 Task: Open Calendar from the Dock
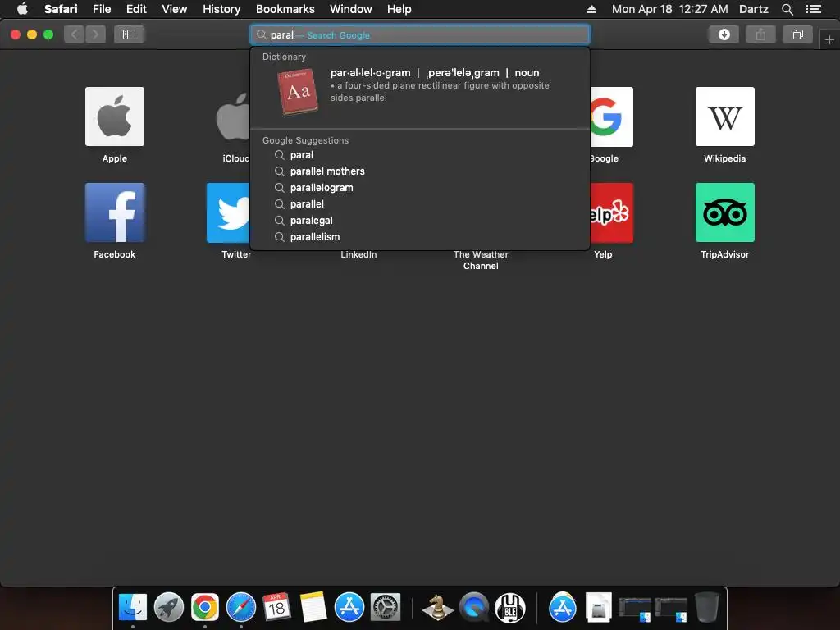coord(276,608)
